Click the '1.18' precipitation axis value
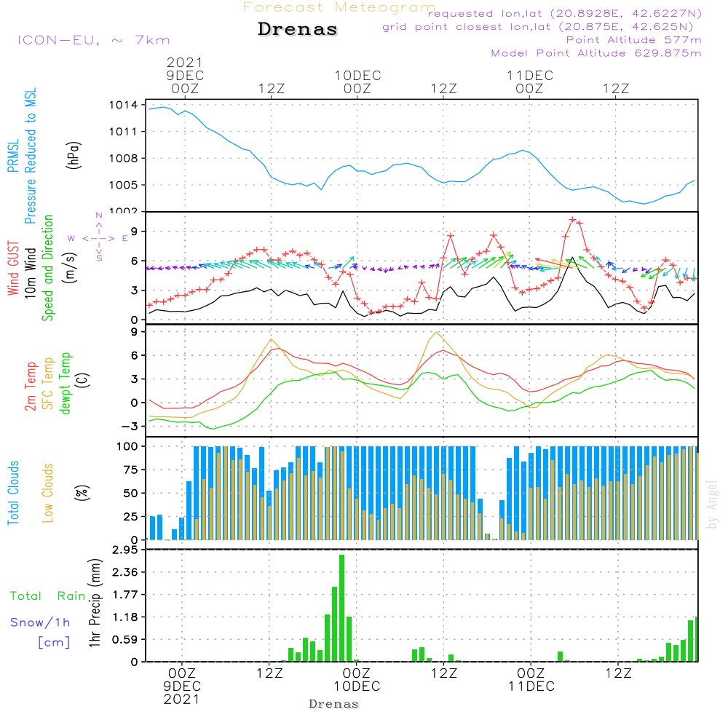This screenshot has width=728, height=728. (125, 617)
